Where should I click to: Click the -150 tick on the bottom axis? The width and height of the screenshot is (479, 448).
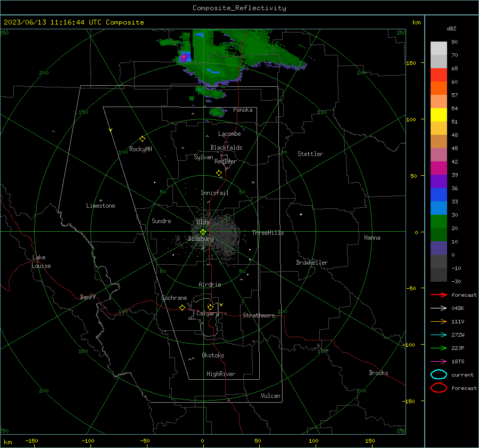31,441
